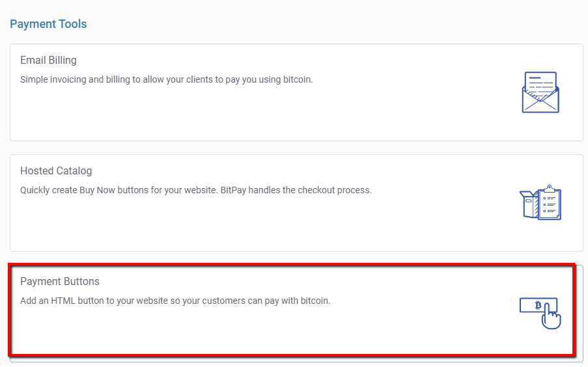Viewport: 588px width, 367px height.
Task: Click the pointing hand cursor graphic
Action: [552, 317]
